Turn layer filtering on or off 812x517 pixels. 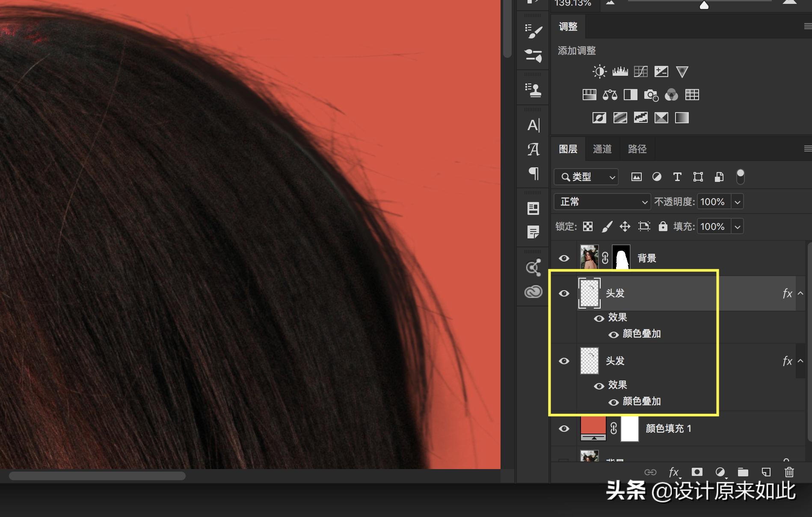740,176
